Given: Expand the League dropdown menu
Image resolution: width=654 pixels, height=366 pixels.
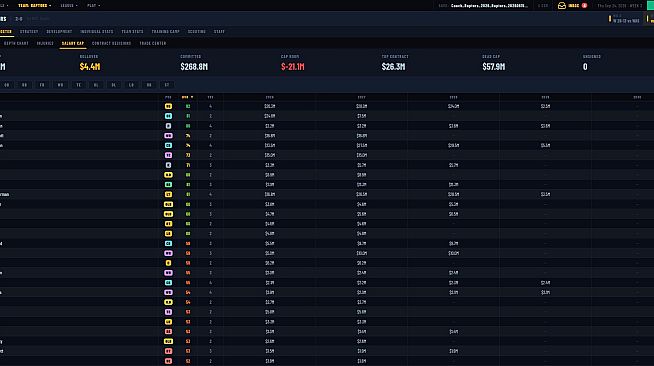Looking at the screenshot, I should (x=69, y=5).
